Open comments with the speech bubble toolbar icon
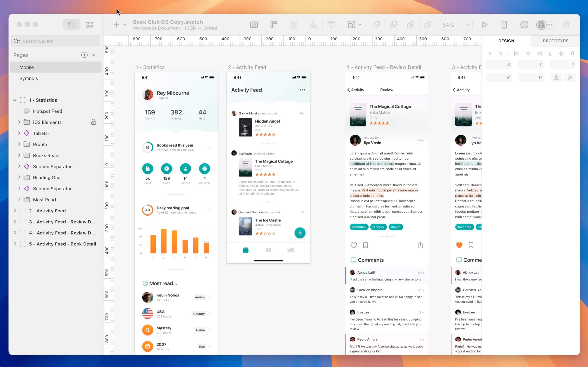The image size is (588, 367). coord(524,24)
